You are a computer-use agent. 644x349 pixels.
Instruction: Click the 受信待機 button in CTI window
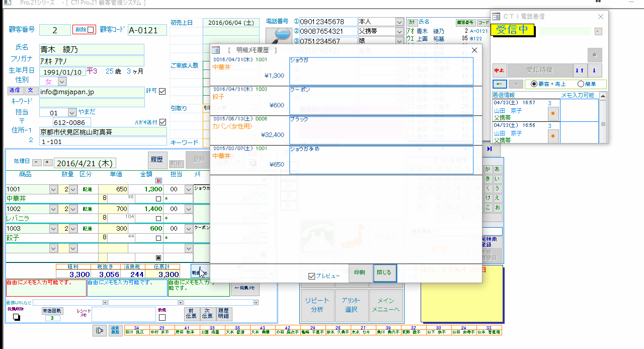pos(540,71)
